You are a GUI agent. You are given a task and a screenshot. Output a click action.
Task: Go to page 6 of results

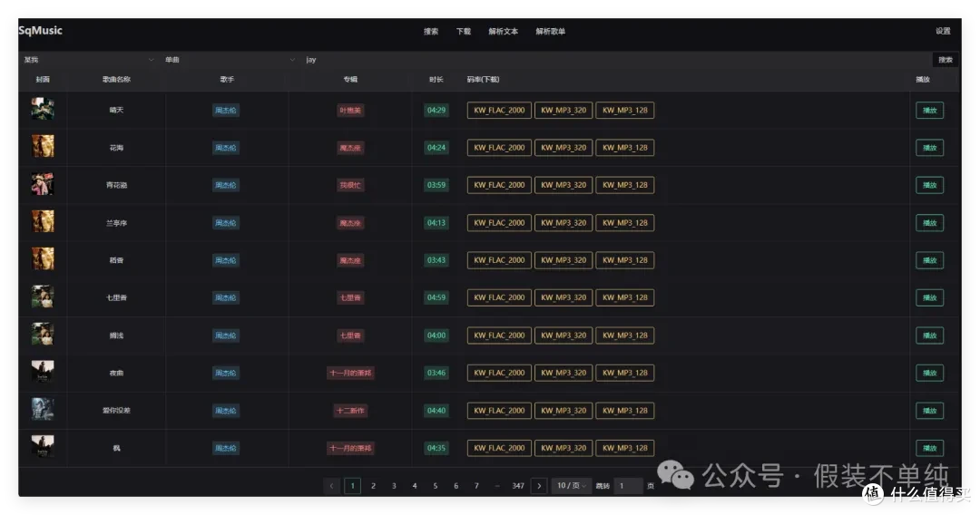pyautogui.click(x=456, y=486)
